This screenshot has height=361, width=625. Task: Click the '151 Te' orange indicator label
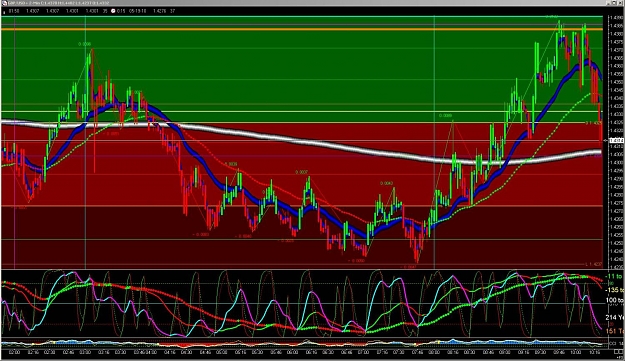point(615,331)
